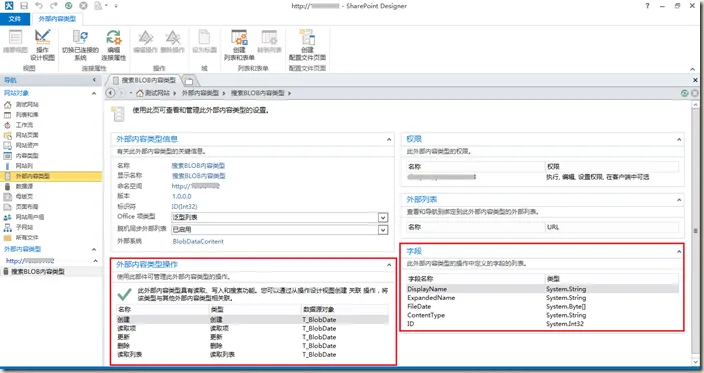Collapse the 外部内容类型操作 panel
The height and width of the screenshot is (373, 704).
[389, 265]
